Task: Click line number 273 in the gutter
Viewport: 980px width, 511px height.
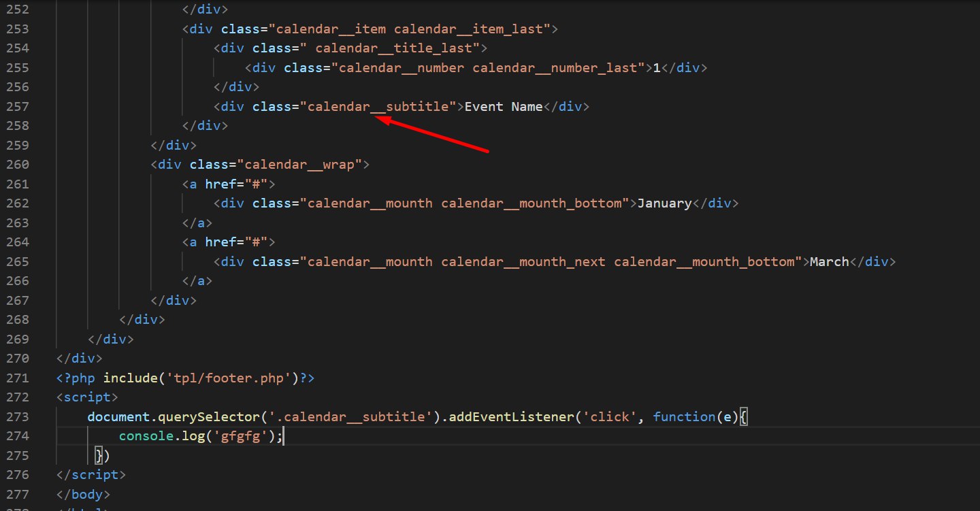Action: (x=18, y=416)
